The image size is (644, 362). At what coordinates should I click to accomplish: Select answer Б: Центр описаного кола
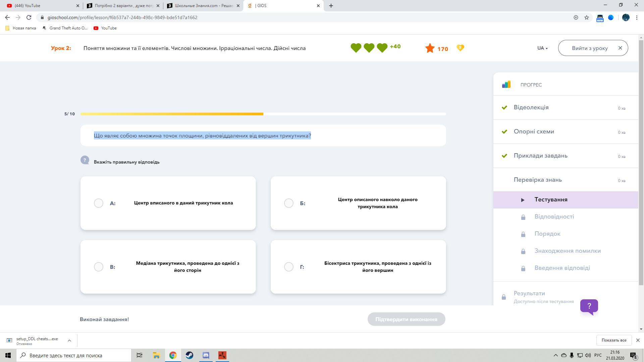[288, 203]
